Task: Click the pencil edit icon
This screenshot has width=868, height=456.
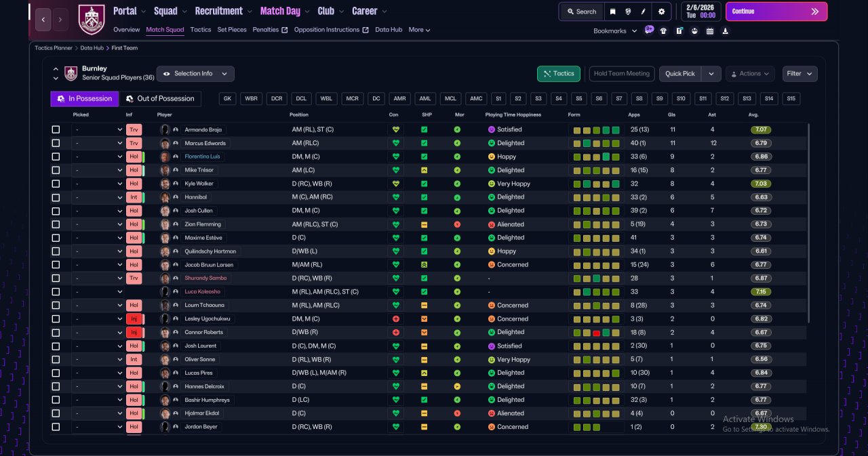Action: coord(644,12)
